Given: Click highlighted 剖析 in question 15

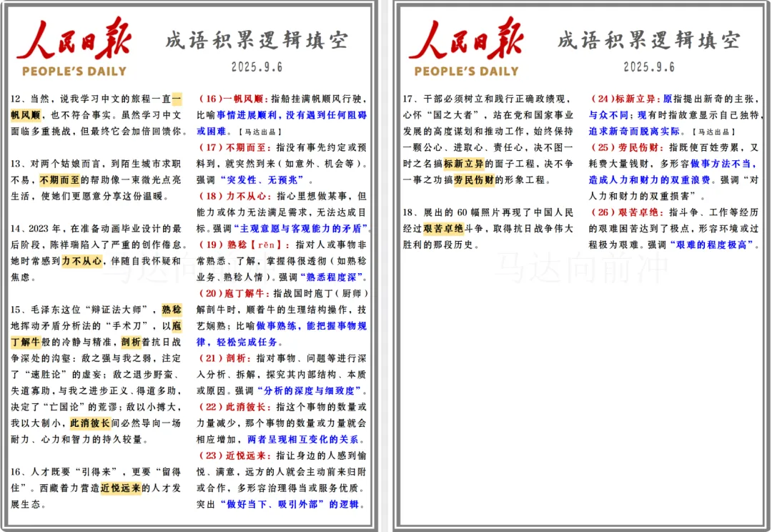Looking at the screenshot, I should tap(132, 343).
